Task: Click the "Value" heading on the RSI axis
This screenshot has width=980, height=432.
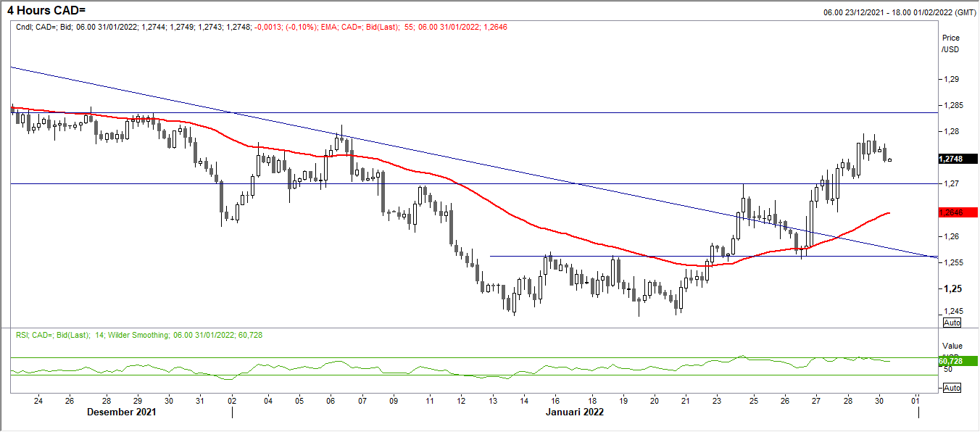Action: pos(952,346)
